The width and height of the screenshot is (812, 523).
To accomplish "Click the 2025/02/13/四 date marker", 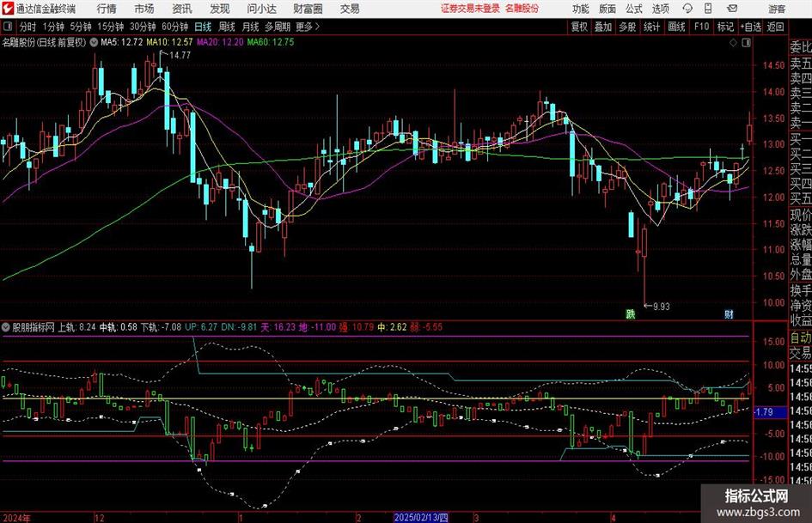I will (421, 518).
